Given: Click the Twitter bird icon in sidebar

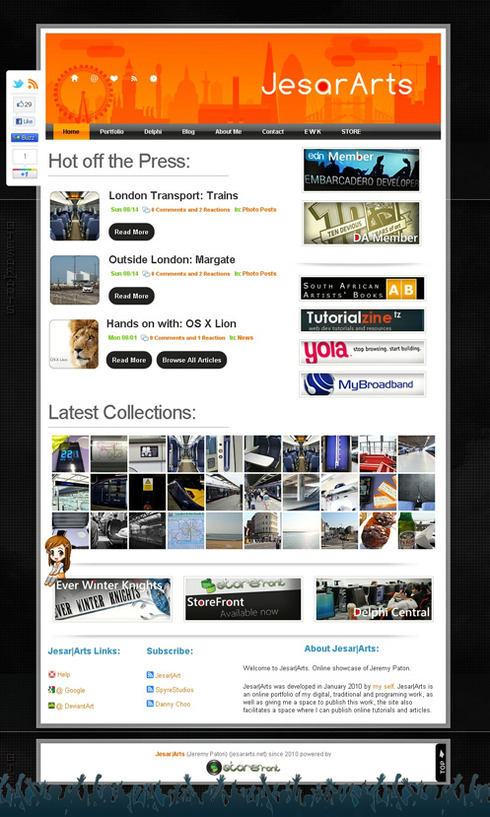Looking at the screenshot, I should 18,84.
